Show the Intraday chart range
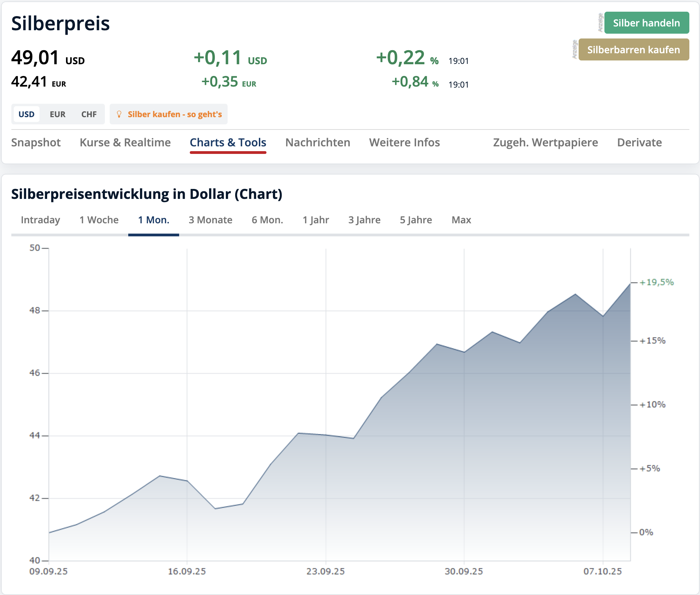The width and height of the screenshot is (700, 595). pos(41,220)
